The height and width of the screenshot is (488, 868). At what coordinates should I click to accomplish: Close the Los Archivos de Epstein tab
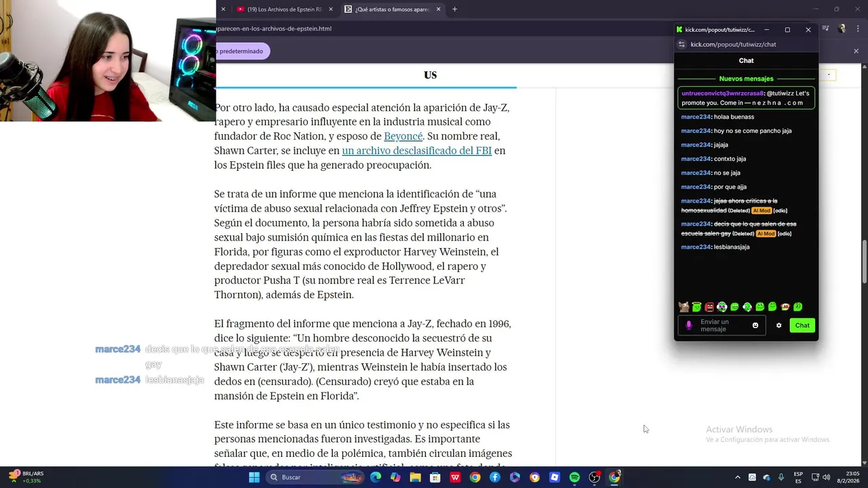tap(331, 9)
